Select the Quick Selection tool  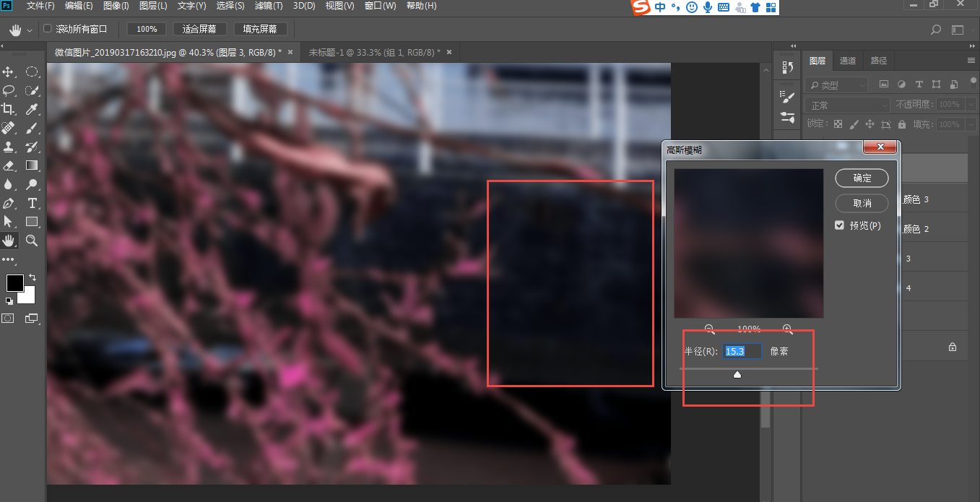point(32,90)
